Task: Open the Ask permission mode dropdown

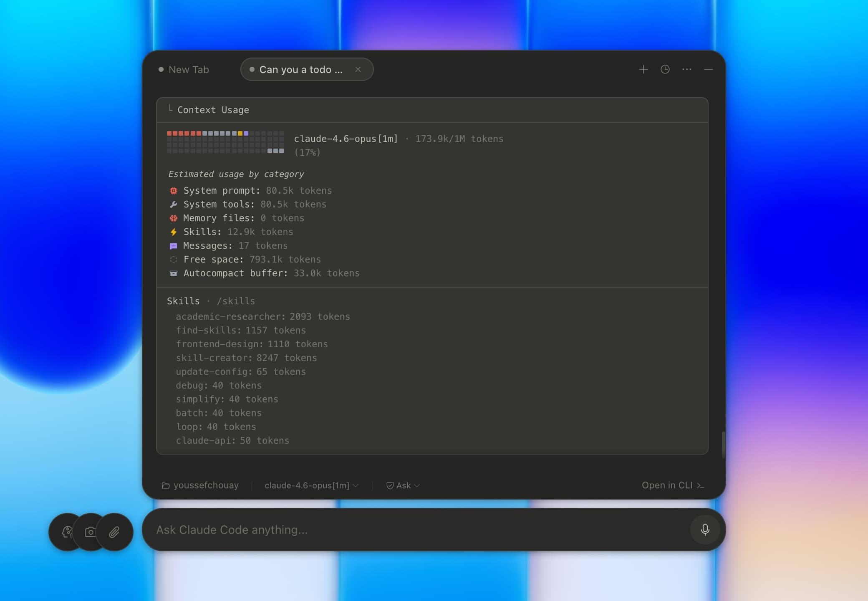Action: (x=403, y=485)
